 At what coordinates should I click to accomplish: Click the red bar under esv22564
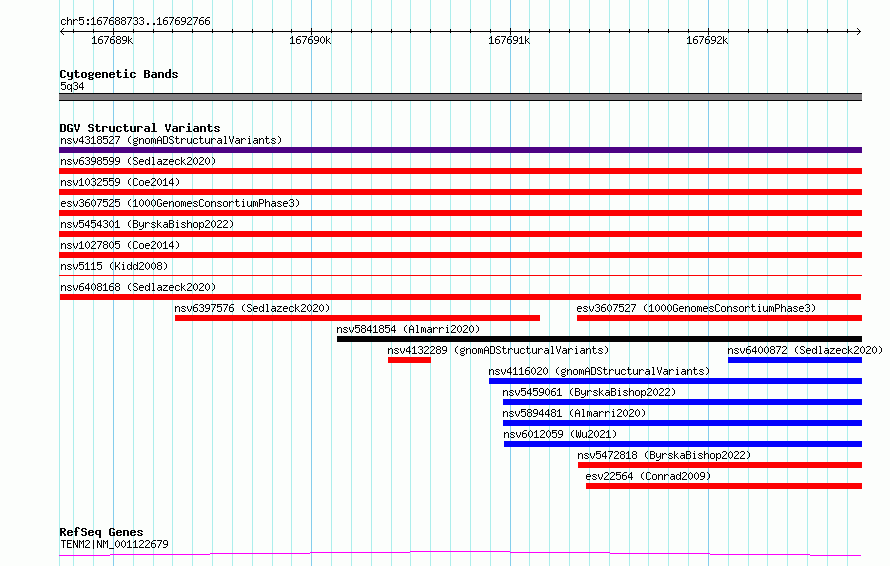coord(724,486)
